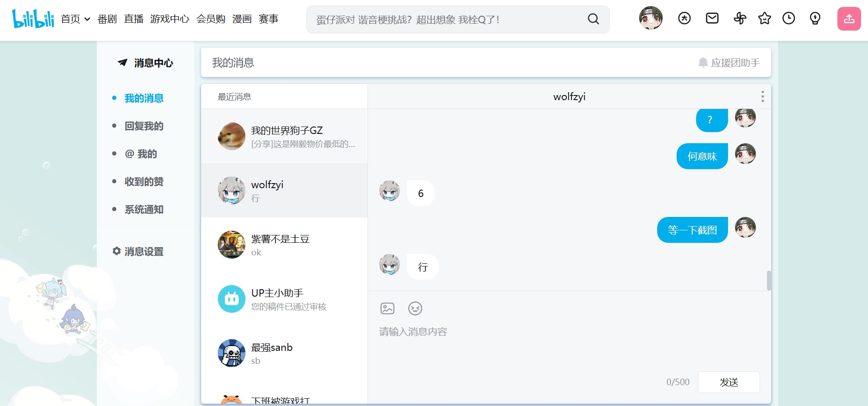Select 回复我的 in the sidebar
868x406 pixels.
pos(144,126)
